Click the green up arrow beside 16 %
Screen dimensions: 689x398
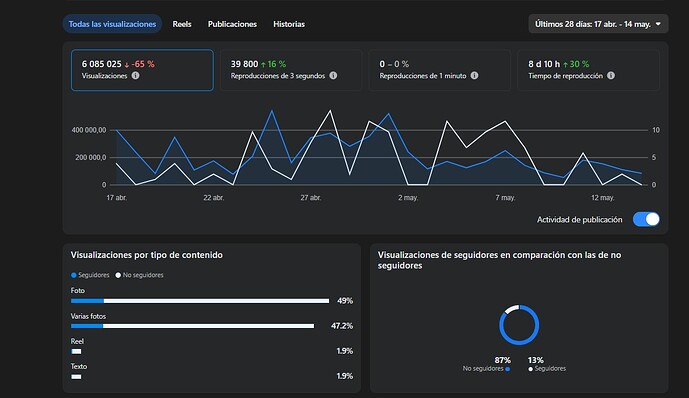(263, 65)
